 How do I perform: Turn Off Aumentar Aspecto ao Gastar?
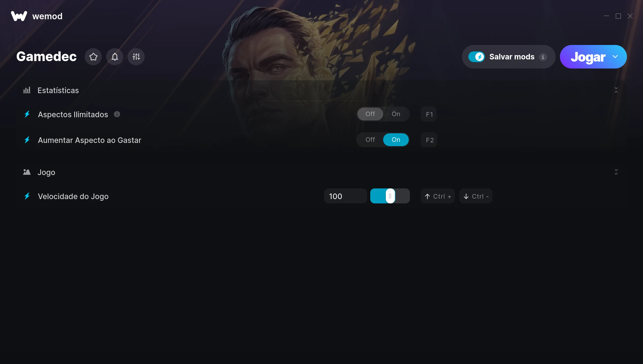pos(370,140)
